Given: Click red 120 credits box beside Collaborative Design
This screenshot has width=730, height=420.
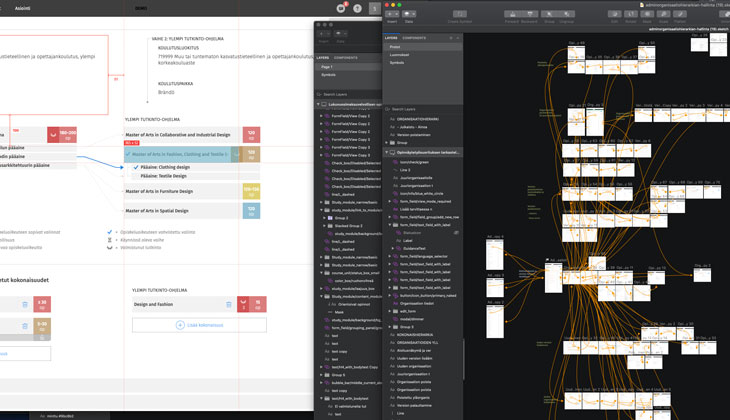Looking at the screenshot, I should [x=251, y=135].
